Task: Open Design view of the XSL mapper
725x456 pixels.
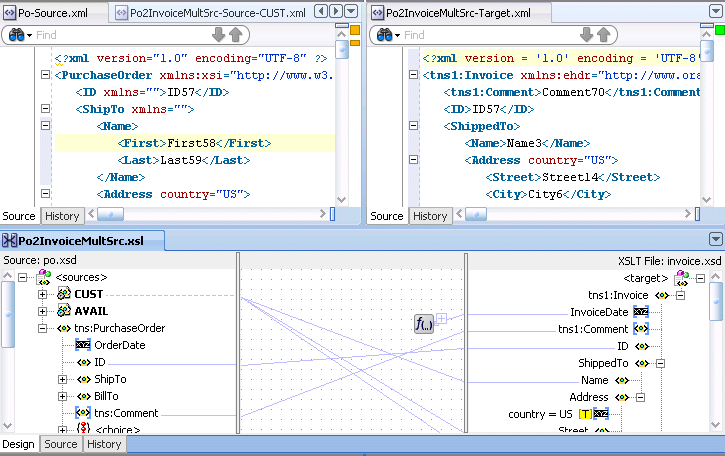Action: [x=18, y=444]
